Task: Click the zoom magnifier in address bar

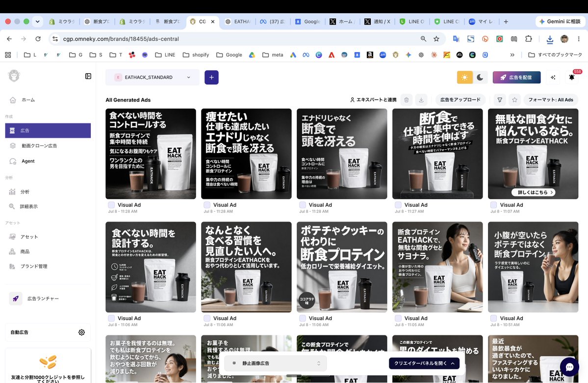Action: click(x=423, y=39)
